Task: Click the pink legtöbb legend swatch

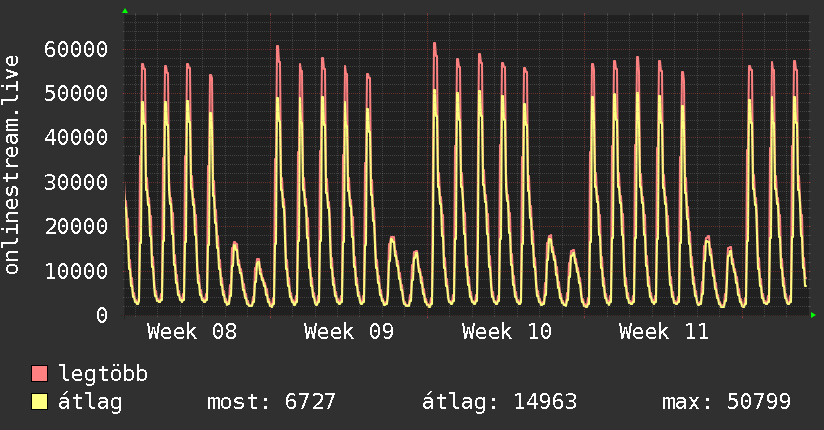Action: 39,374
